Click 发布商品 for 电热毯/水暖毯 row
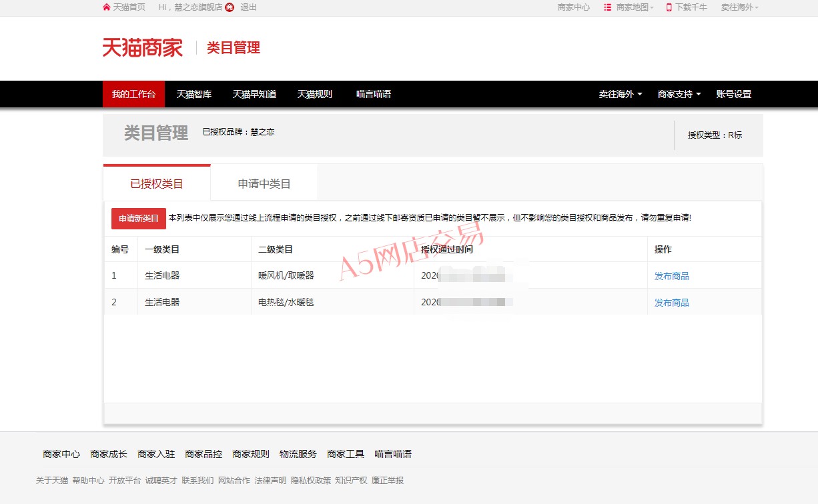 point(672,303)
